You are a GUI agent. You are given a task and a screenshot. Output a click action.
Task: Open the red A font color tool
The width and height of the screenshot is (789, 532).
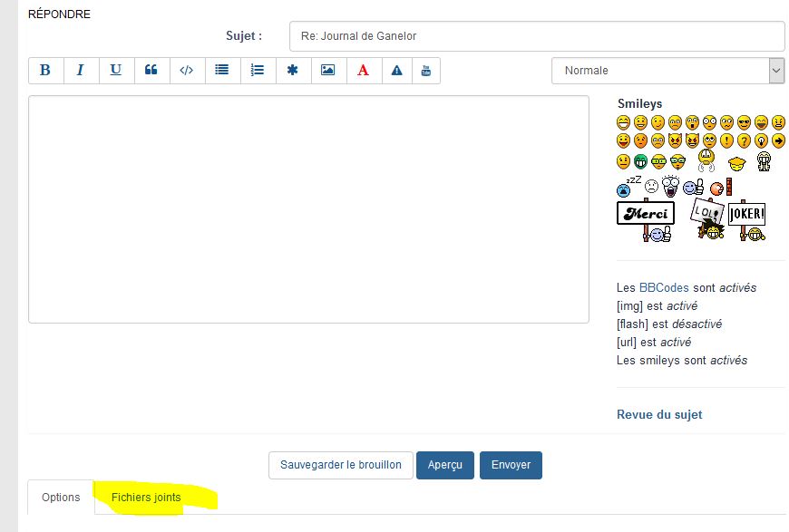click(364, 71)
